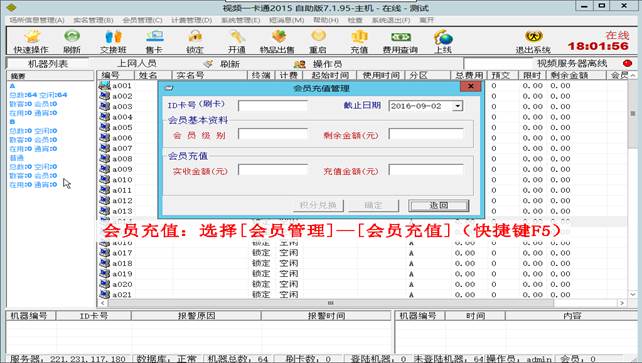
Task: Select computer icon for machine a005
Action: [104, 127]
